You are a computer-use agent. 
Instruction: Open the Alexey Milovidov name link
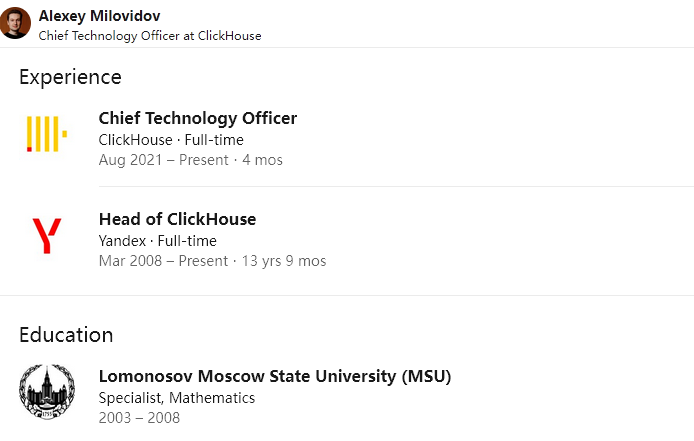[99, 16]
